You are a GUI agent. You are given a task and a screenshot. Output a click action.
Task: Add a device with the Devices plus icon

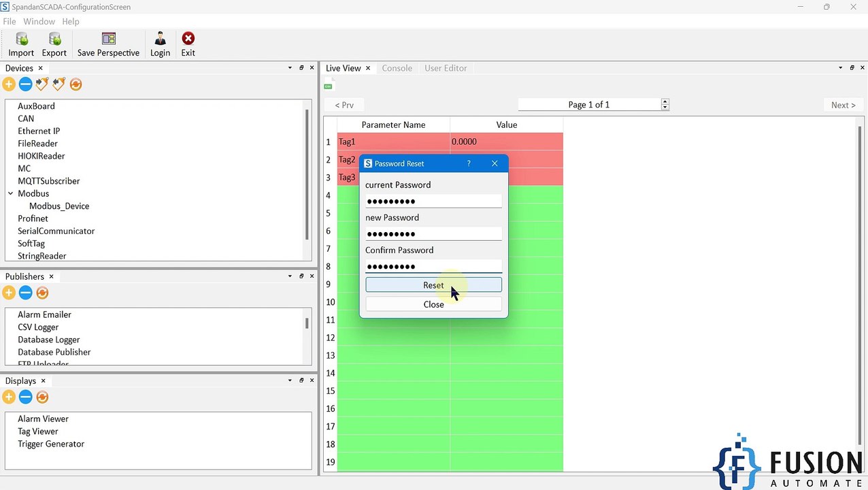tap(9, 84)
